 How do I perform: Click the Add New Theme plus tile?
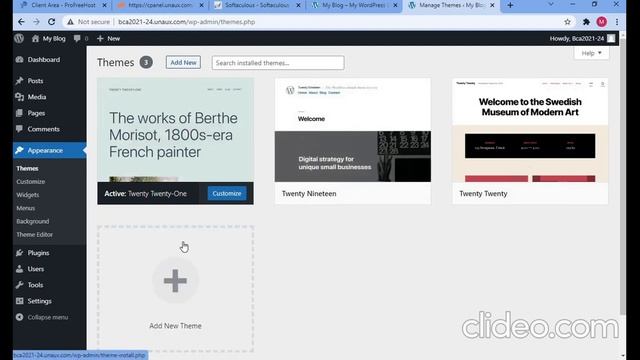[x=175, y=288]
